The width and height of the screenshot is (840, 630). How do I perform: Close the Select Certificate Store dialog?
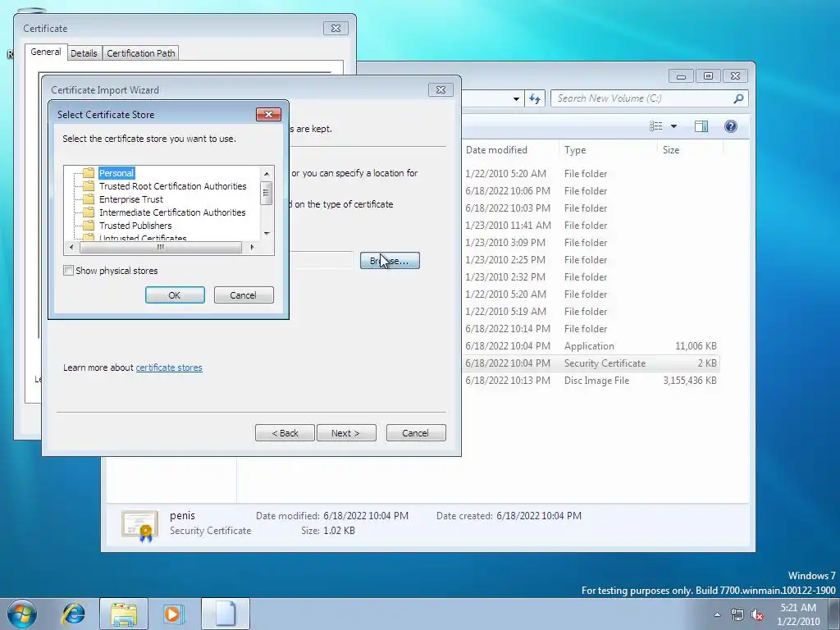(x=268, y=114)
